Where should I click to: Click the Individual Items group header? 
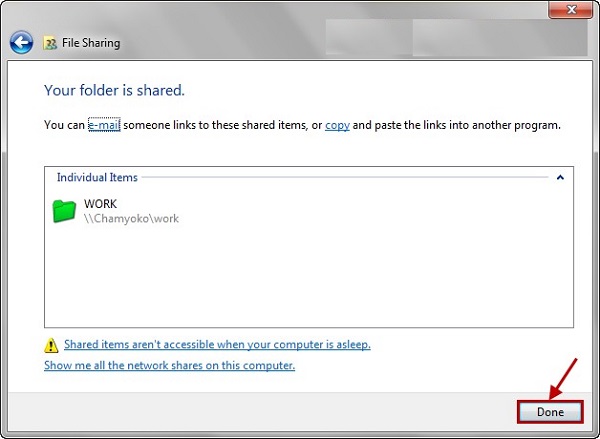click(97, 178)
